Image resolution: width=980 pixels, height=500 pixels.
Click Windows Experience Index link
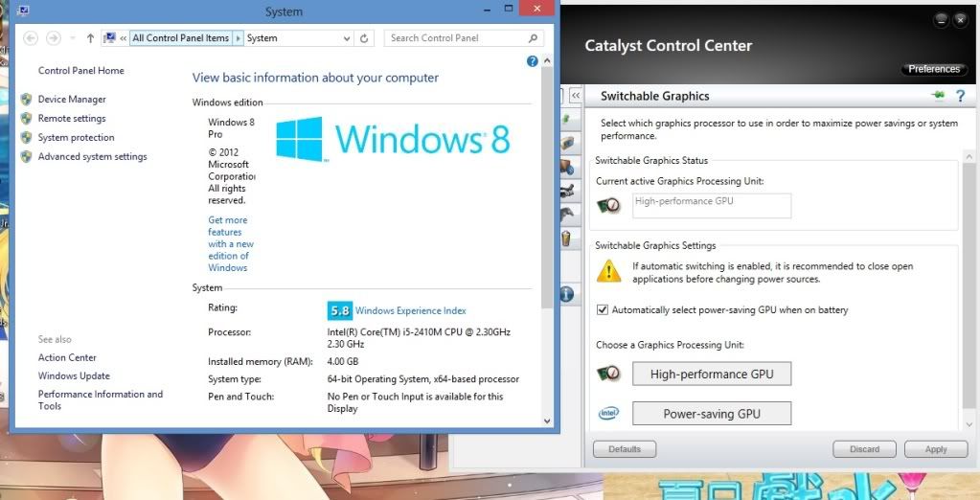click(411, 310)
